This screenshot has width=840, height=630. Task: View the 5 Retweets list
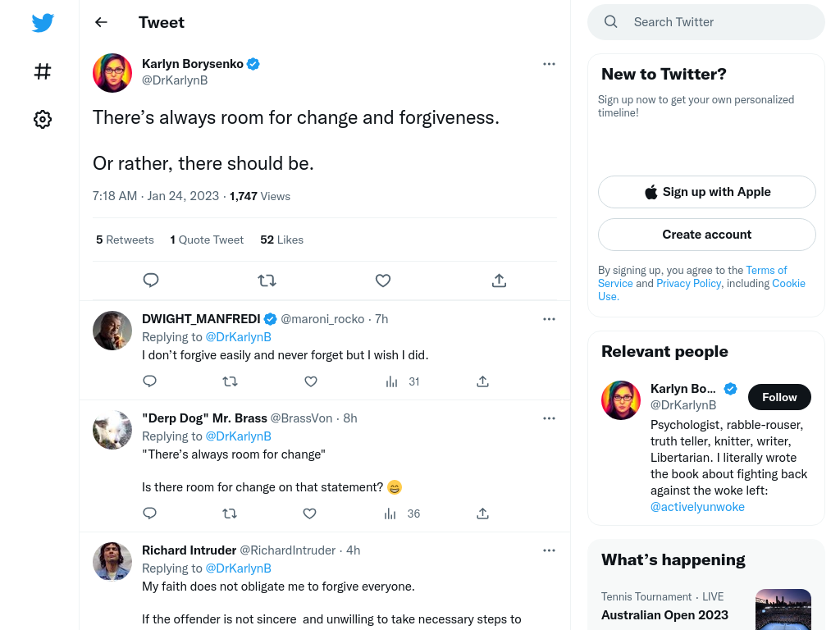(125, 240)
